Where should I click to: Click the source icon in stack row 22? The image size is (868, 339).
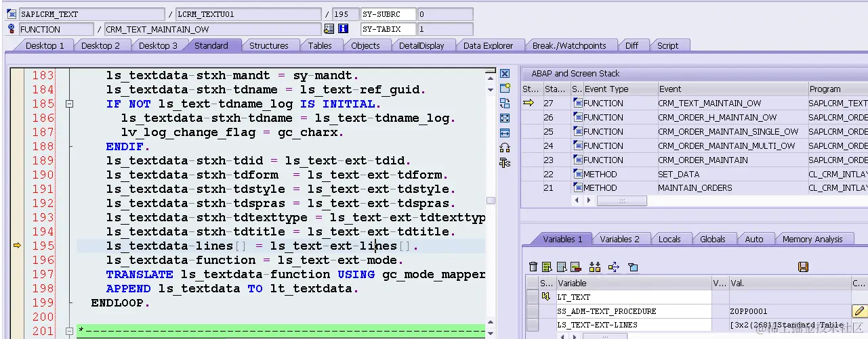[578, 174]
